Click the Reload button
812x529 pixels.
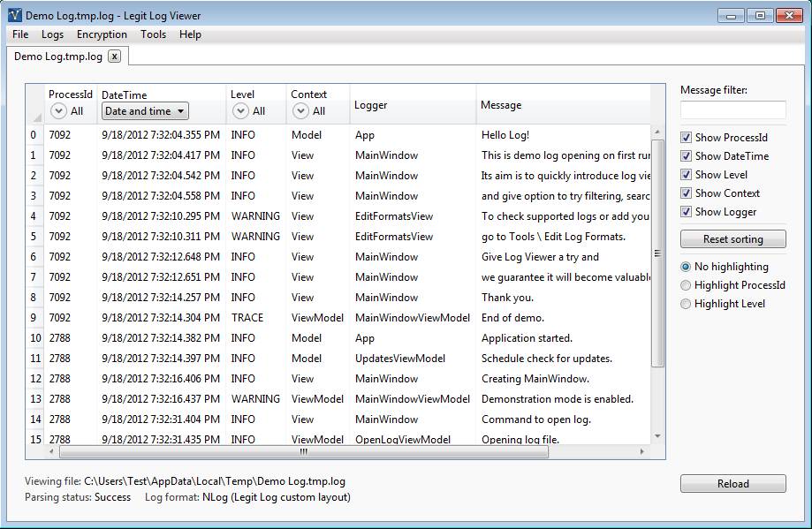(x=732, y=484)
